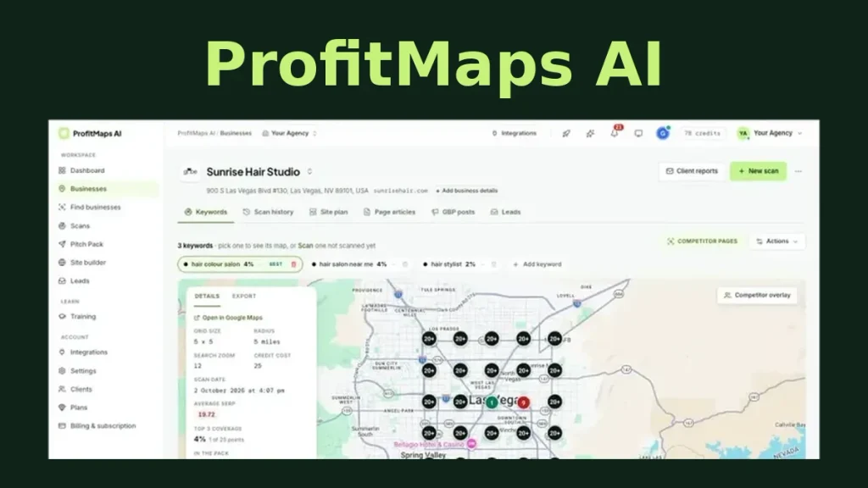The image size is (868, 488).
Task: Switch to the GBP posts tab
Action: (453, 212)
